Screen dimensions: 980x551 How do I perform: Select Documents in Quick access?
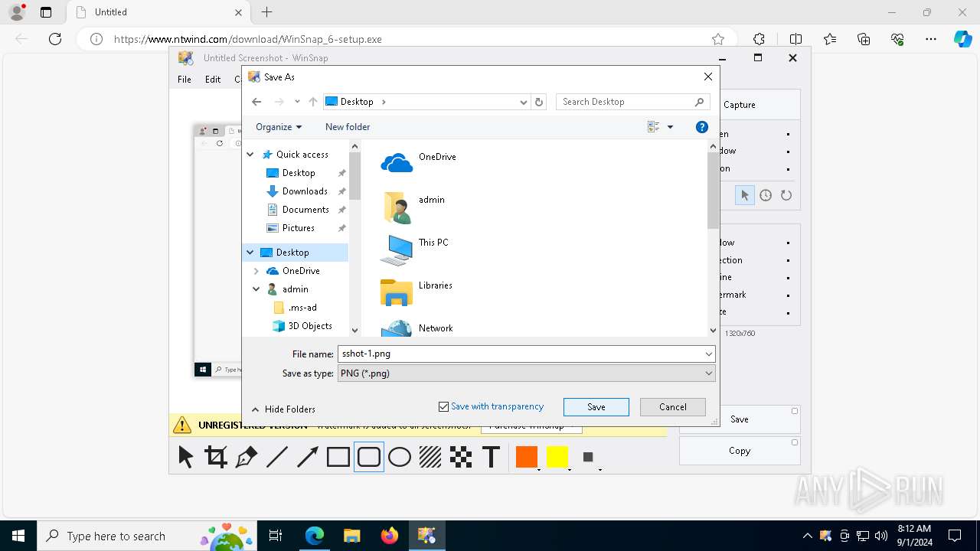click(x=305, y=210)
